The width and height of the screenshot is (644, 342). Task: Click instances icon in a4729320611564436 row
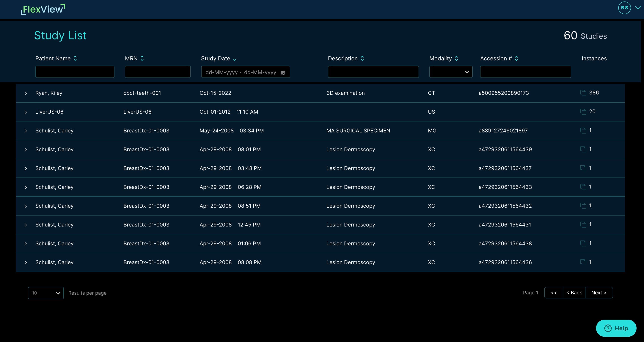coord(583,262)
